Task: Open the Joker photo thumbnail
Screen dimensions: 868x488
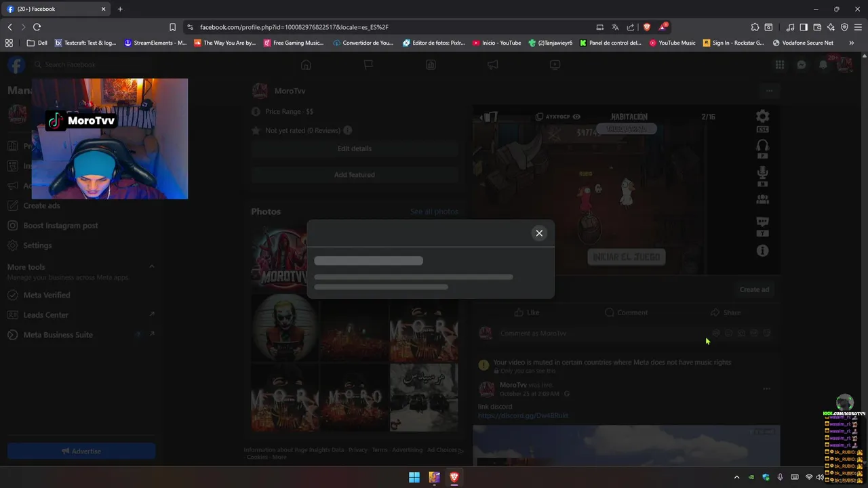Action: (x=285, y=327)
